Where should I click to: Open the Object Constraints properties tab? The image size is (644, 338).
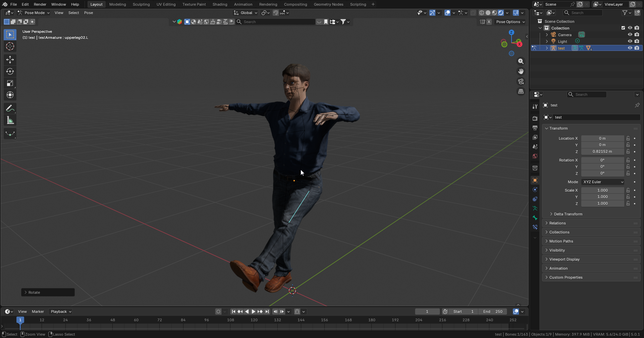tap(535, 199)
